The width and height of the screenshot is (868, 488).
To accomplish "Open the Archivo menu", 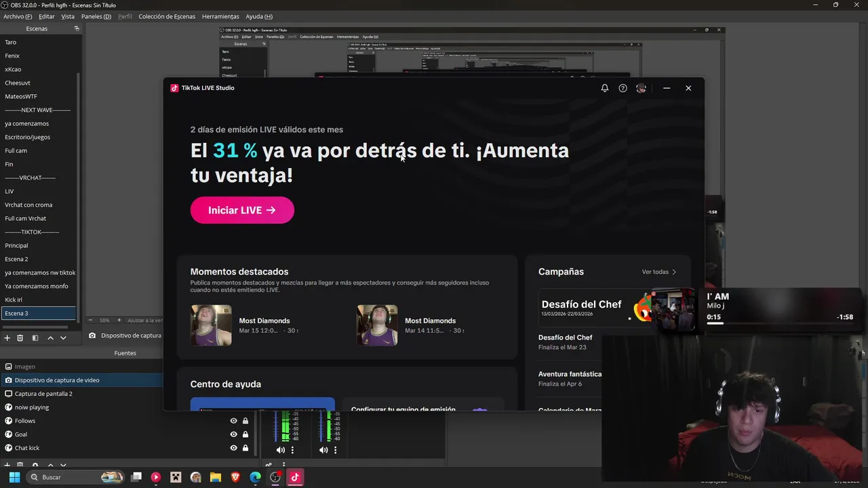I will [x=18, y=16].
